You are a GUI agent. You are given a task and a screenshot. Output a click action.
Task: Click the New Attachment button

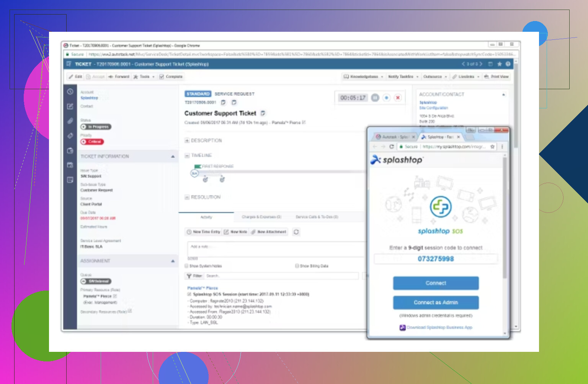click(x=269, y=232)
